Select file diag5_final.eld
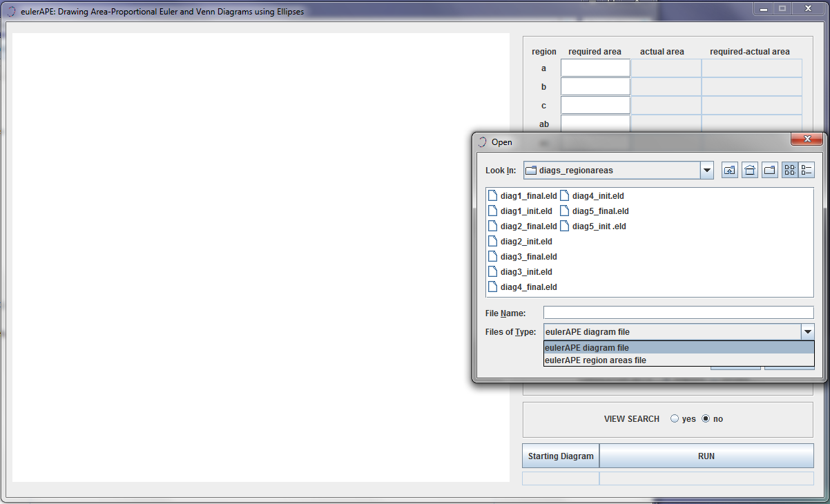 (595, 211)
